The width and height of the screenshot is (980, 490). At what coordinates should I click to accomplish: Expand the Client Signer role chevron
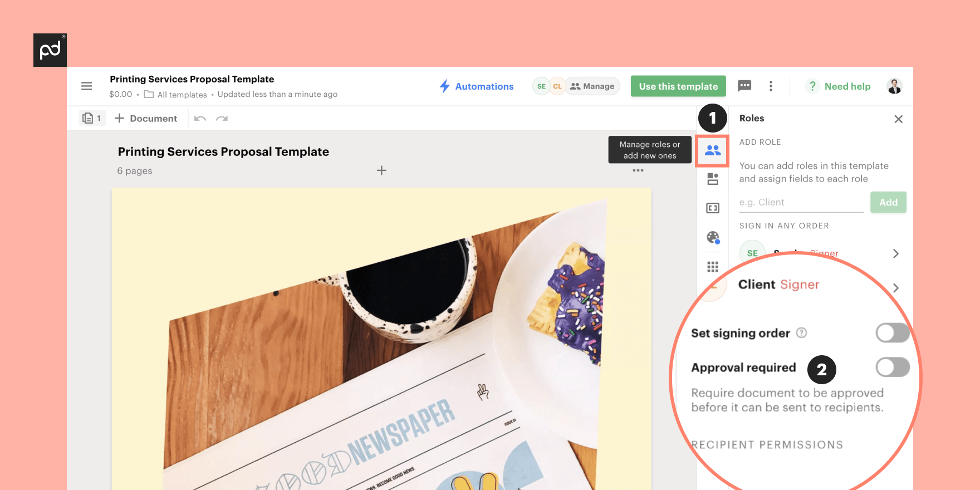click(x=895, y=288)
